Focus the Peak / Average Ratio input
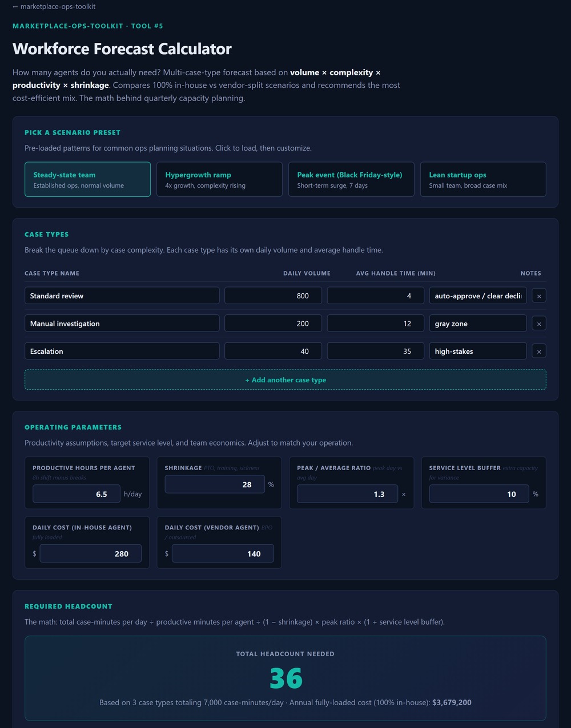The height and width of the screenshot is (728, 571). [x=347, y=494]
